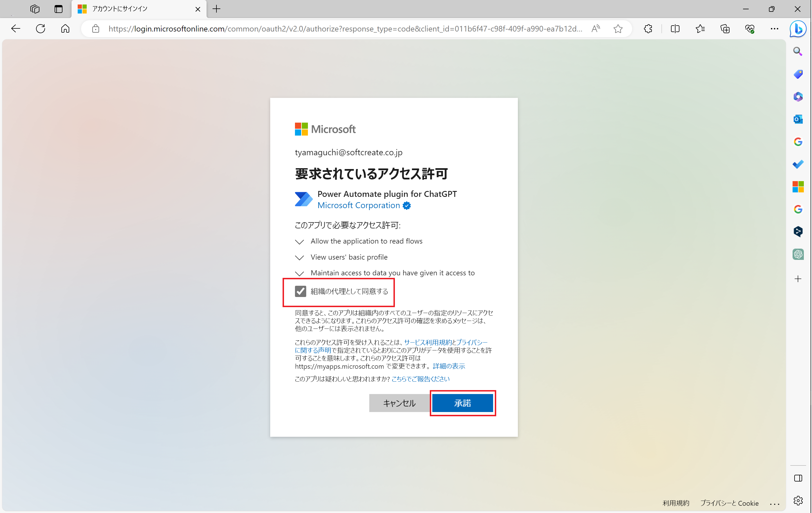Open Bing Copilot sidebar button
812x513 pixels.
[798, 29]
